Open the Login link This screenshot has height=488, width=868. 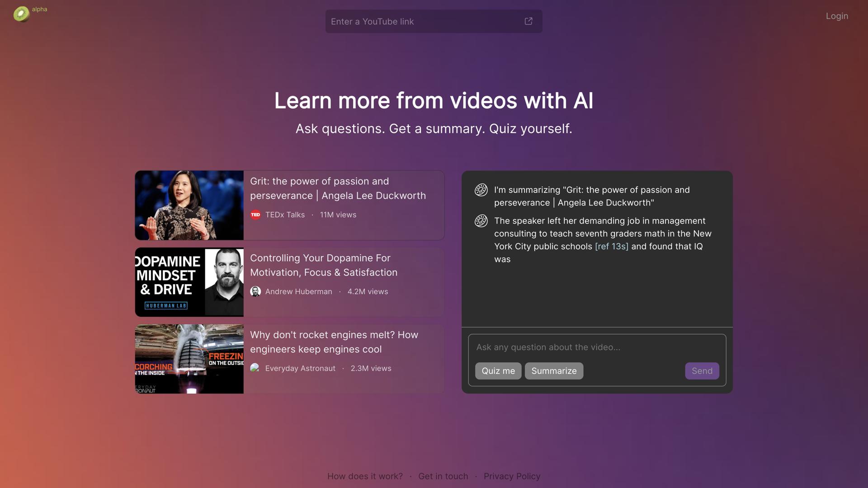tap(837, 16)
